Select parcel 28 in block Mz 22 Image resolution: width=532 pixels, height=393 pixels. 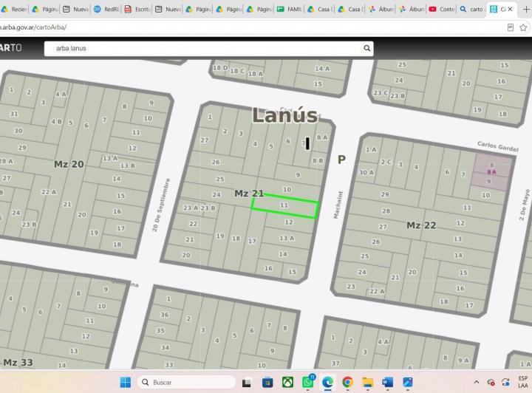coord(386,211)
